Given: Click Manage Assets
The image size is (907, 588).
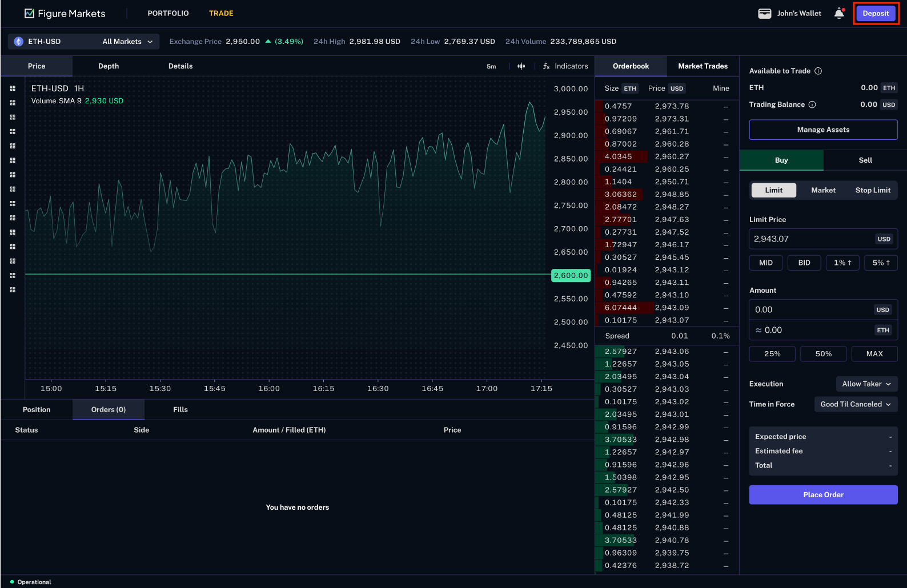Looking at the screenshot, I should [823, 130].
